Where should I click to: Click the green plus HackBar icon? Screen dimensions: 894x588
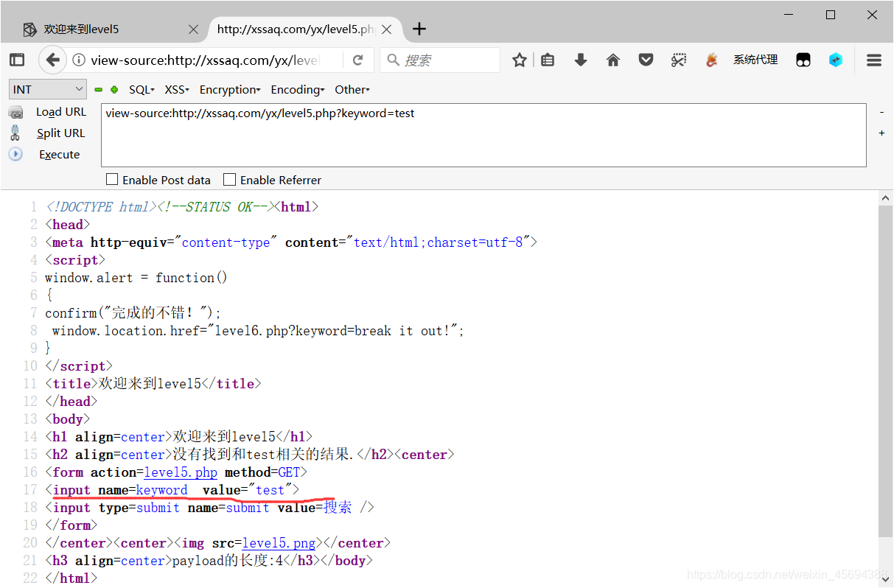point(114,90)
